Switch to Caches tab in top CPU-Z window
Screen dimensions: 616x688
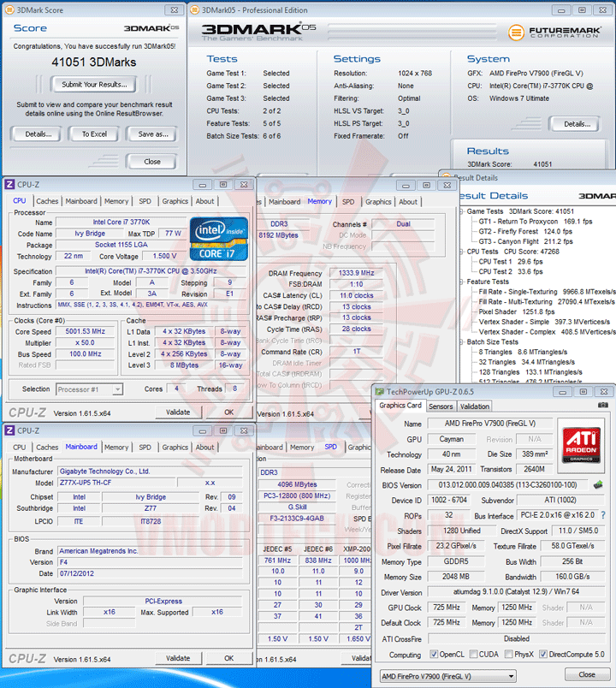click(47, 201)
